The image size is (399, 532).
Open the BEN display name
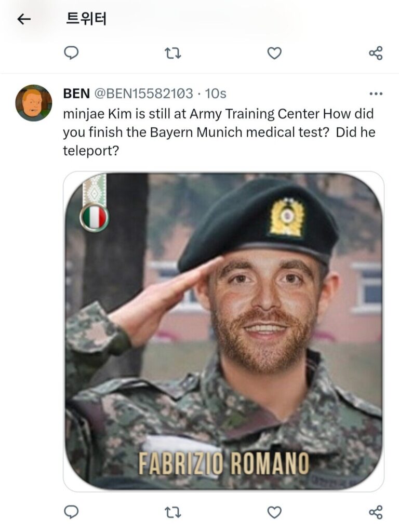[x=76, y=94]
